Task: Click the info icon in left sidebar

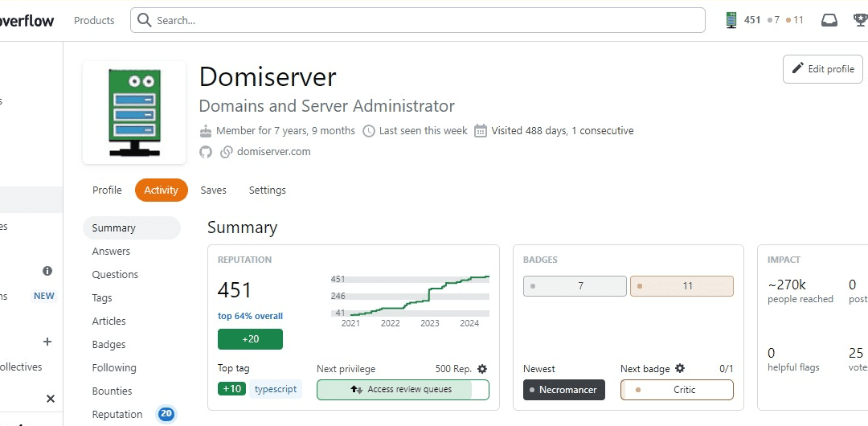Action: 47,272
